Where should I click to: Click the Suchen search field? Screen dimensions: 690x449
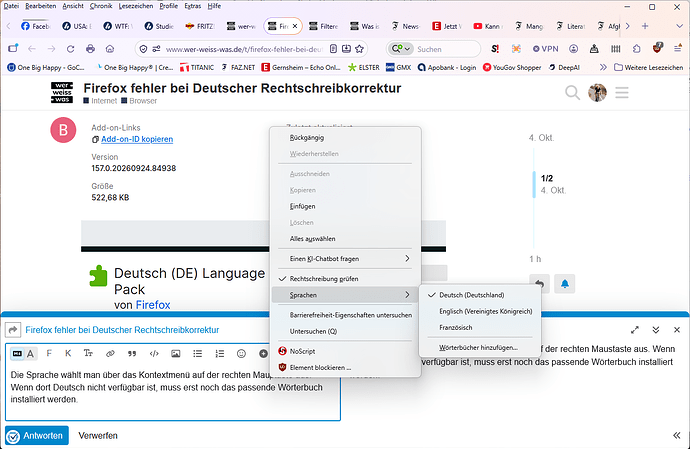tap(447, 49)
